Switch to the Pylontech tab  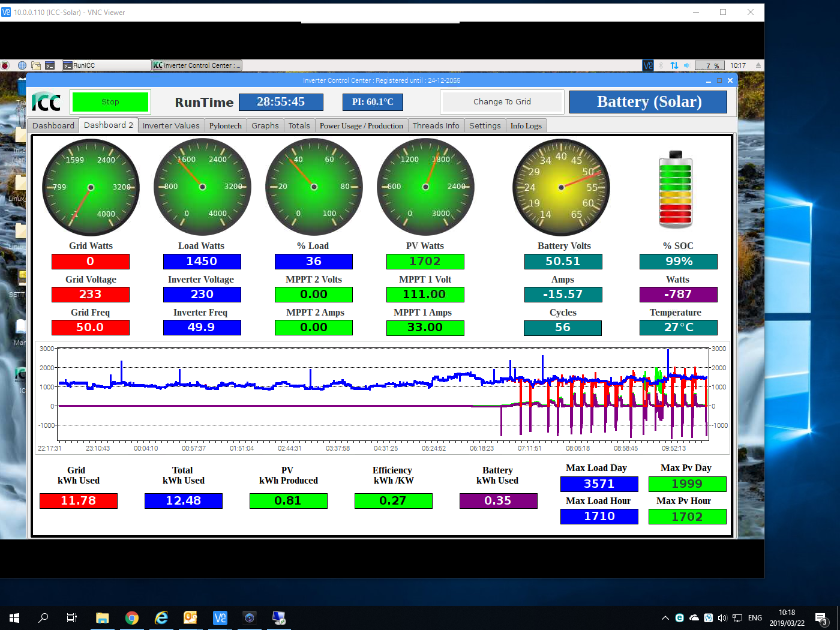coord(225,125)
